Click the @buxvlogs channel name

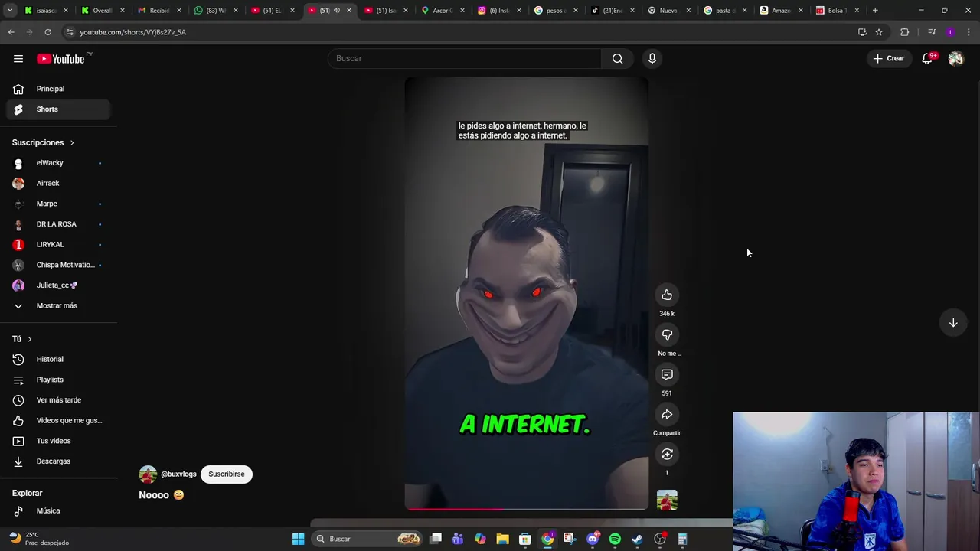(178, 474)
